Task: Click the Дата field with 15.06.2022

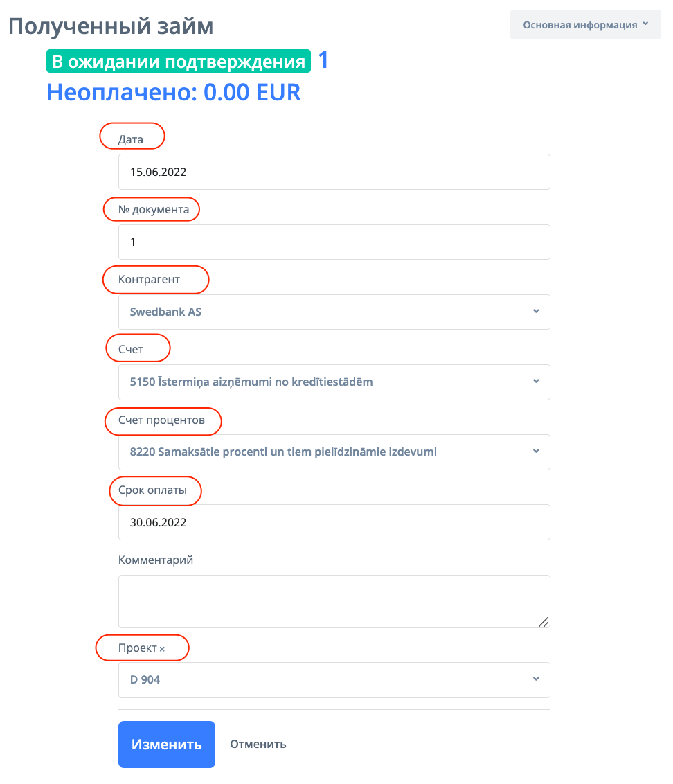Action: 334,172
